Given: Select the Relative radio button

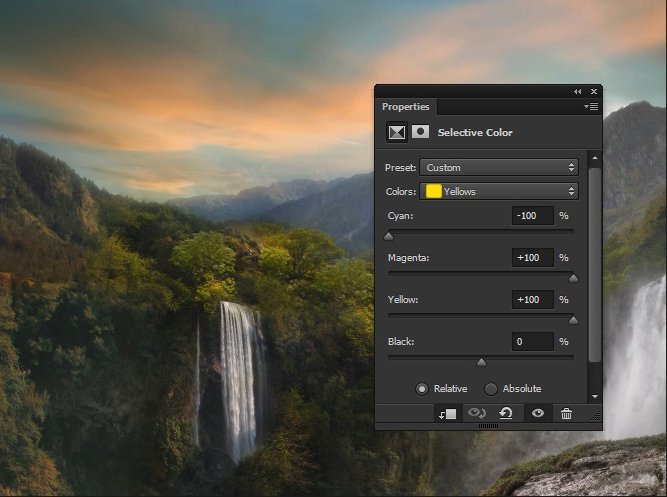Looking at the screenshot, I should [421, 388].
